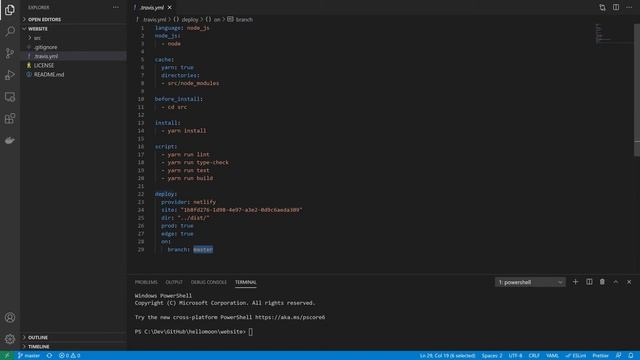
Task: Open the Docker view in activity bar
Action: pos(10,140)
